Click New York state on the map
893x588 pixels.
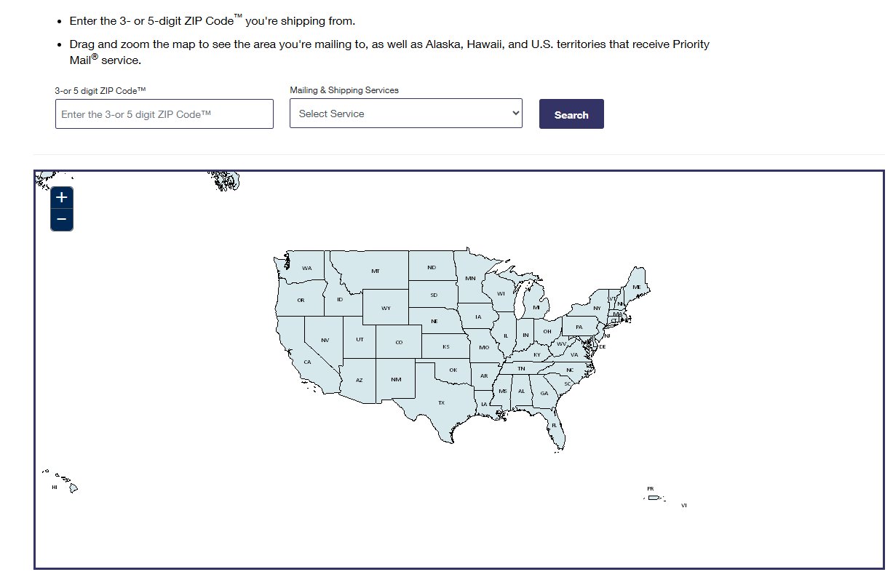click(595, 308)
